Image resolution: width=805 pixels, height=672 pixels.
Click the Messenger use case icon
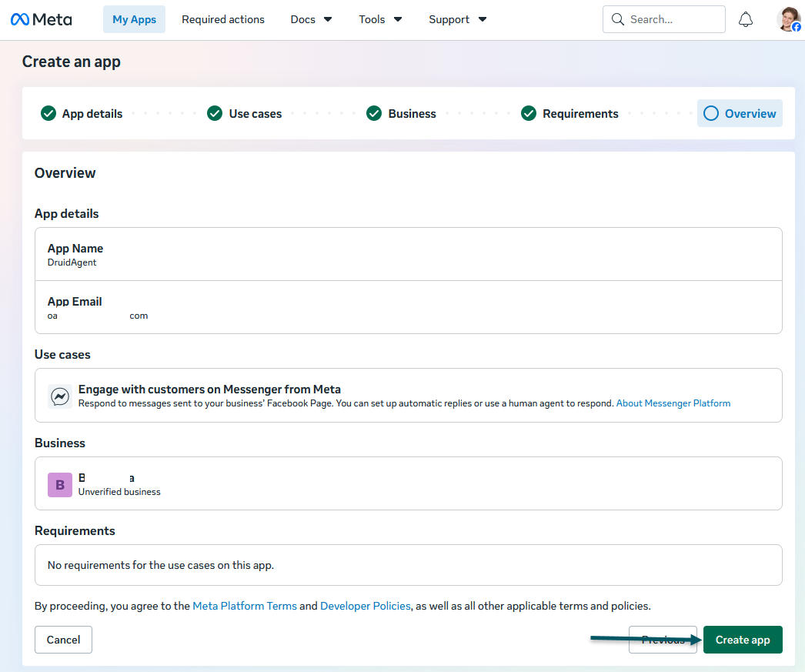(60, 396)
